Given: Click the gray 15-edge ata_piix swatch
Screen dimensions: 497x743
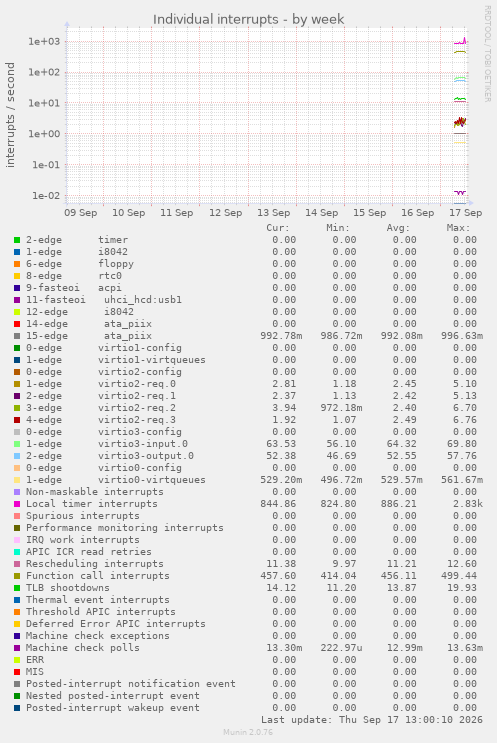Looking at the screenshot, I should tap(17, 336).
